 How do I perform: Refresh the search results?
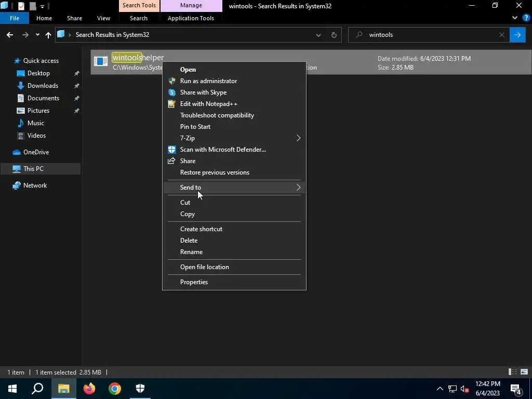334,35
